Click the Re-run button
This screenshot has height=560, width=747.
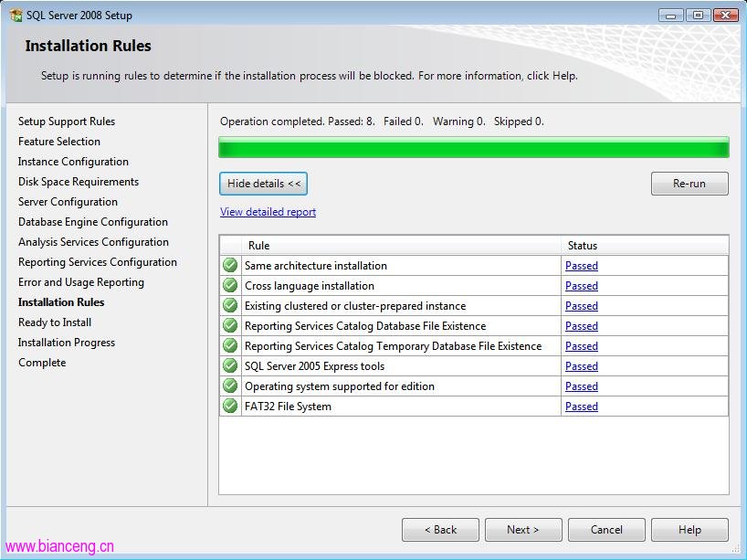[689, 184]
